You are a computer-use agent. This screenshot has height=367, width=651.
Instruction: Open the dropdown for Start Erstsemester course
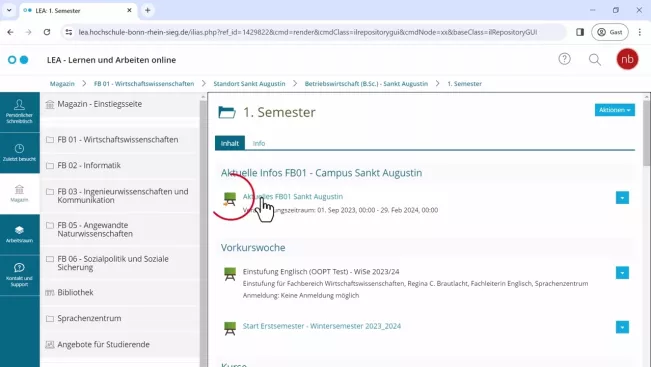tap(622, 327)
